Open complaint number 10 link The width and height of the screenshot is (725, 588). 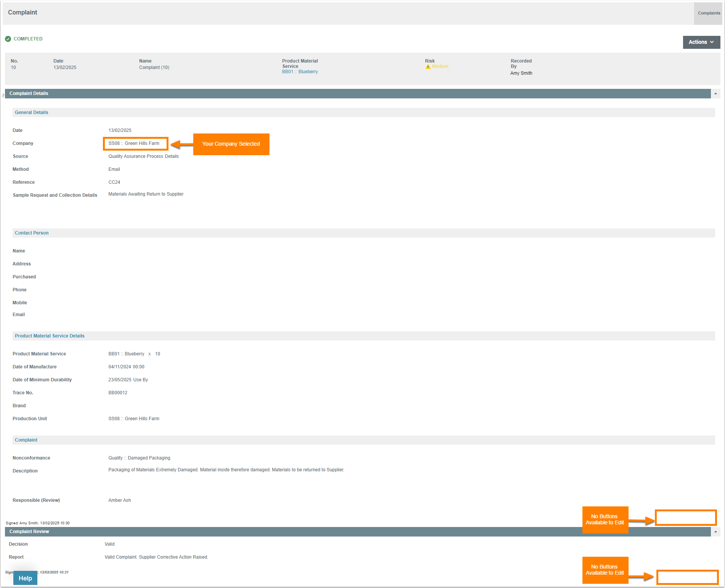click(x=13, y=67)
